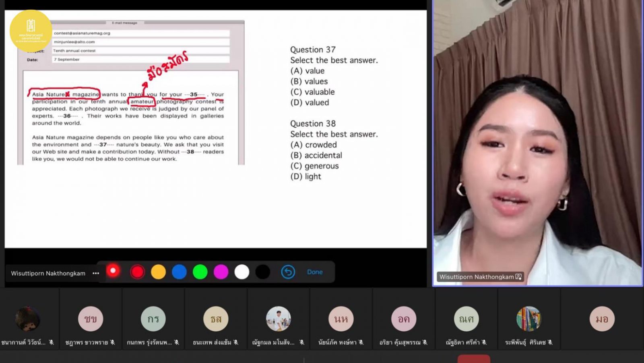Click the 7 September date field
This screenshot has height=363, width=644.
141,60
